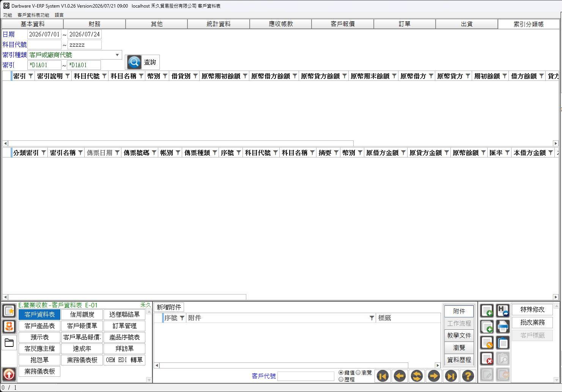This screenshot has height=392, width=562.
Task: Click the question mark help icon
Action: pyautogui.click(x=468, y=376)
